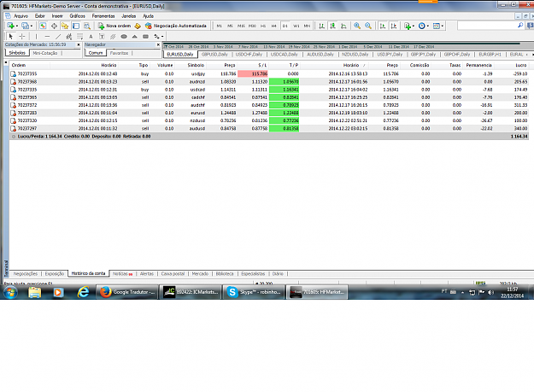Sort by the Lucro column header
534x392 pixels.
[520, 65]
